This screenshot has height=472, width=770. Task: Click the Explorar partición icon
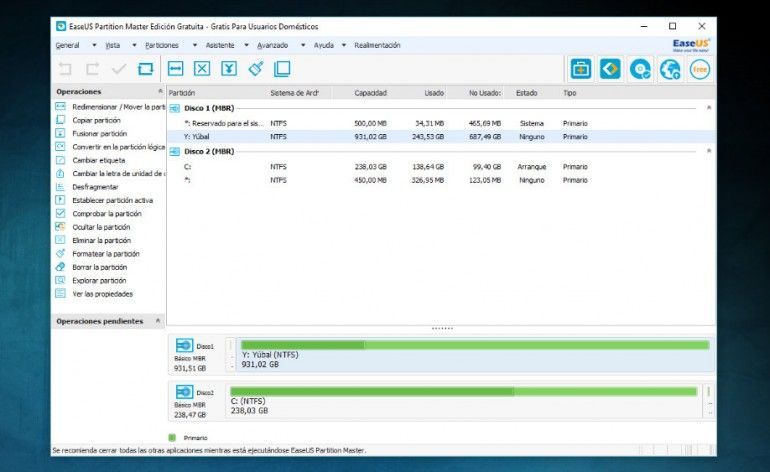60,280
